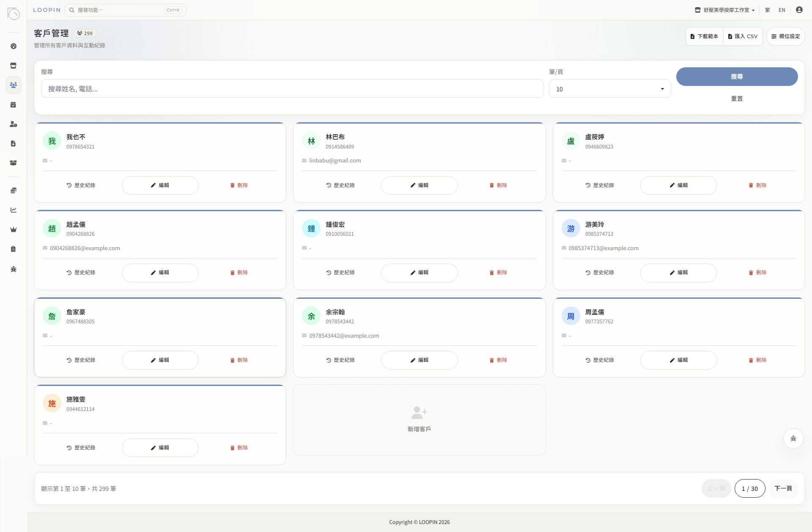Click avatar of 趙孟儒
Image resolution: width=812 pixels, height=532 pixels.
(52, 229)
